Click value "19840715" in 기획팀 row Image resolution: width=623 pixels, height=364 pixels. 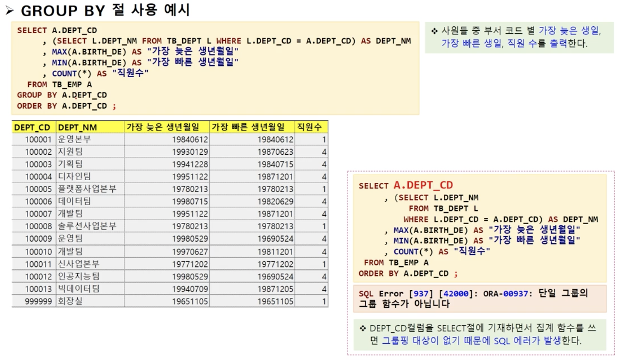pyautogui.click(x=275, y=164)
